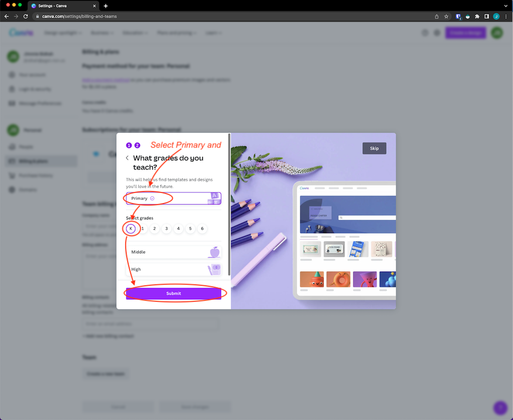Open the Canva account avatar in header
Screen dimensions: 513x420
pos(497,33)
